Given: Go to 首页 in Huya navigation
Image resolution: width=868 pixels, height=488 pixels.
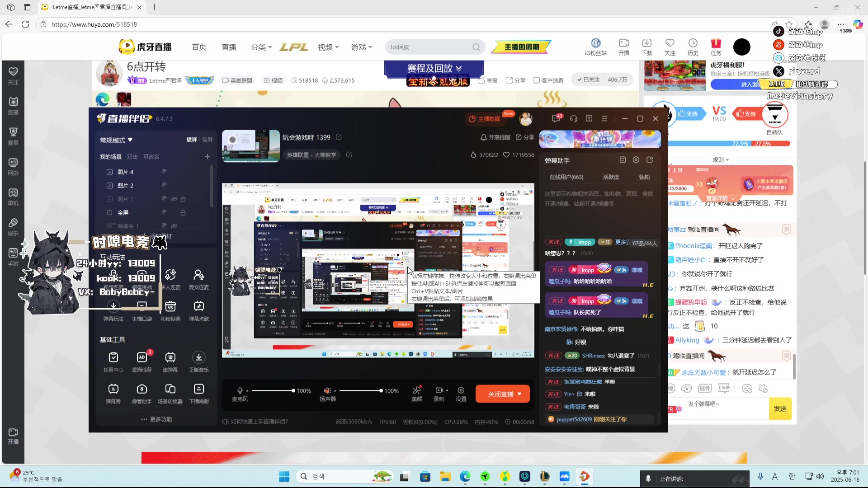Looking at the screenshot, I should [199, 47].
